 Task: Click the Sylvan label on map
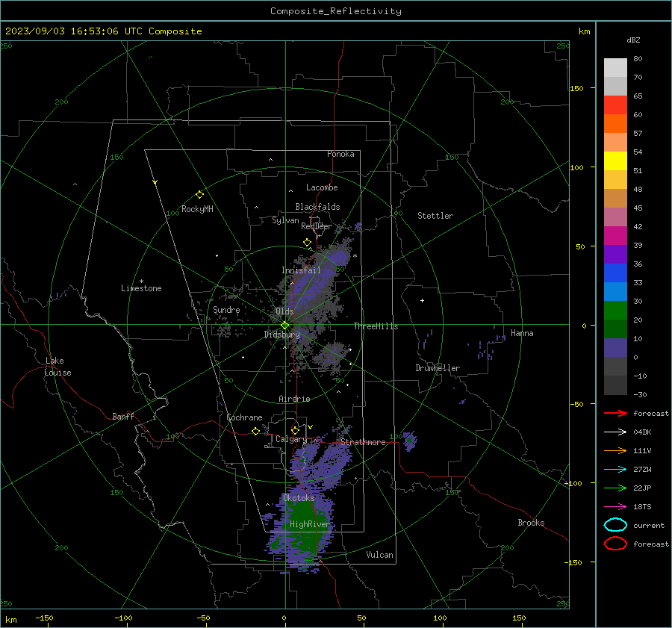pyautogui.click(x=285, y=220)
